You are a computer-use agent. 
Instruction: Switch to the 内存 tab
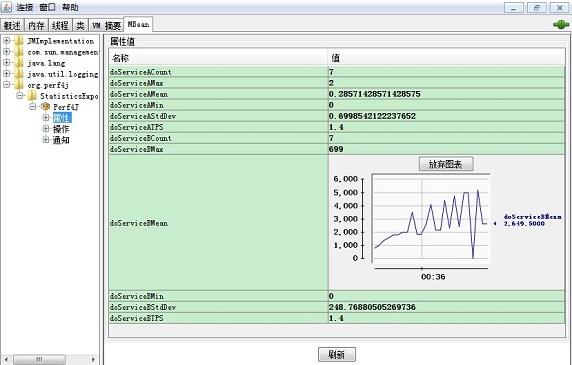(x=36, y=25)
